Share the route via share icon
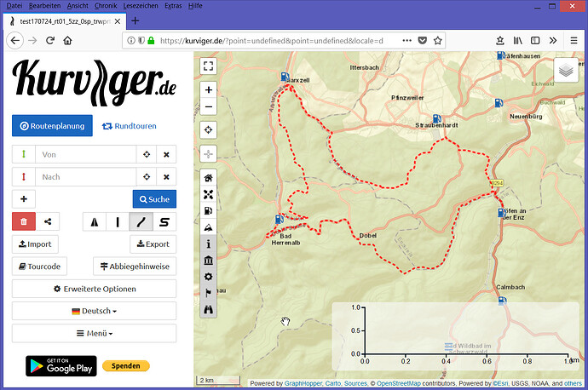This screenshot has height=390, width=588. point(48,221)
